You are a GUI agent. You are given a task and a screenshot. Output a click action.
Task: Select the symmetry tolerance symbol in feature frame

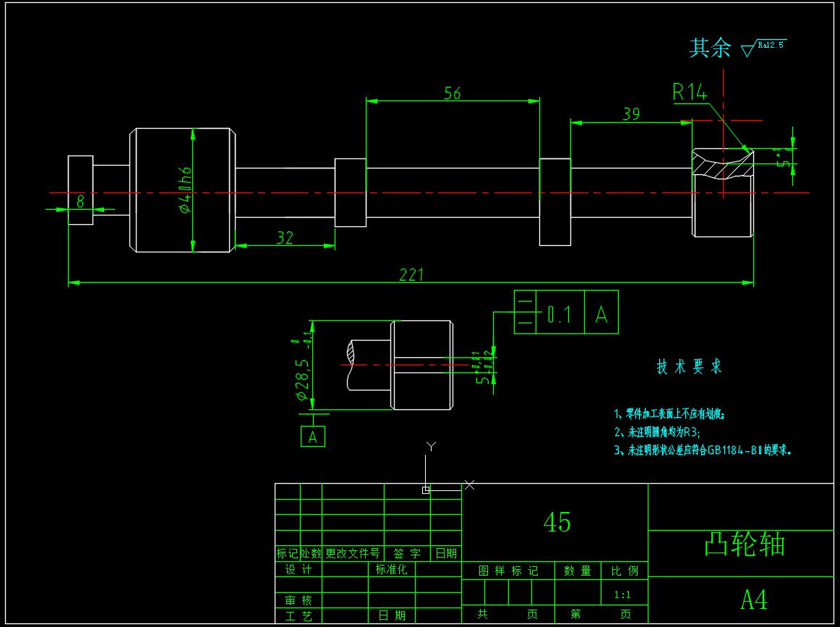(526, 312)
